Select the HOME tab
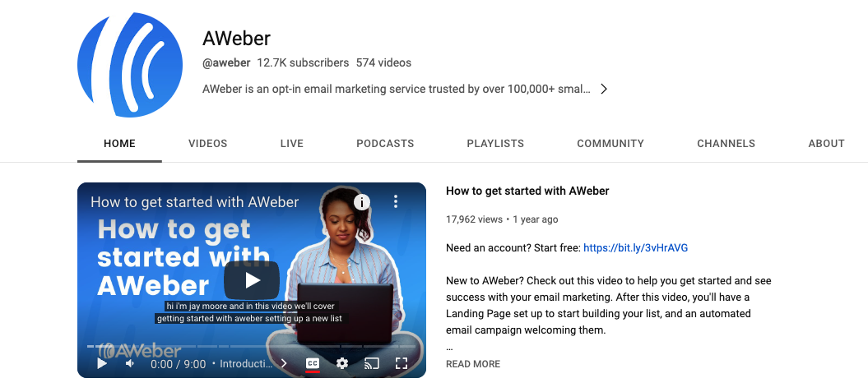 coord(119,143)
